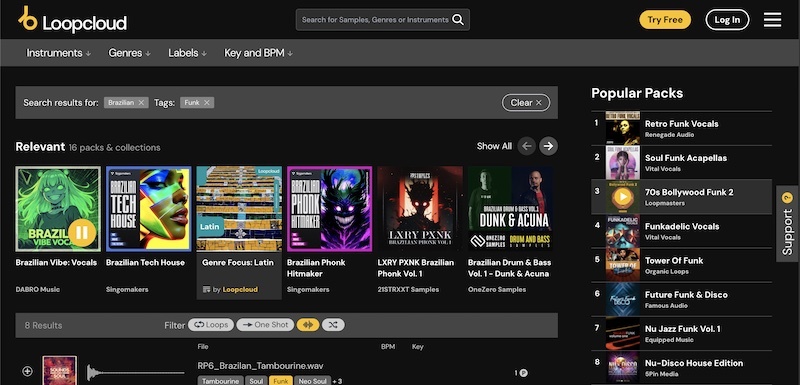
Task: Click into the samples search field
Action: (375, 20)
